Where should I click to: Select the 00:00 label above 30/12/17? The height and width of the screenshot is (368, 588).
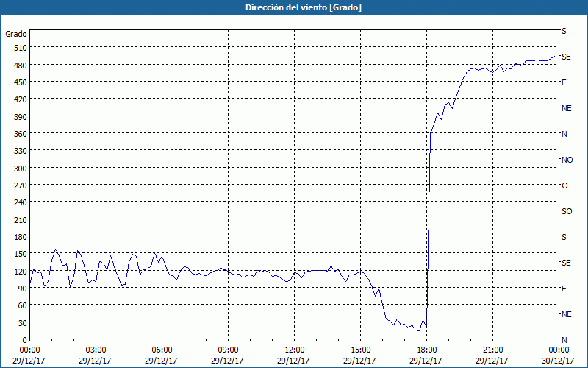559,350
